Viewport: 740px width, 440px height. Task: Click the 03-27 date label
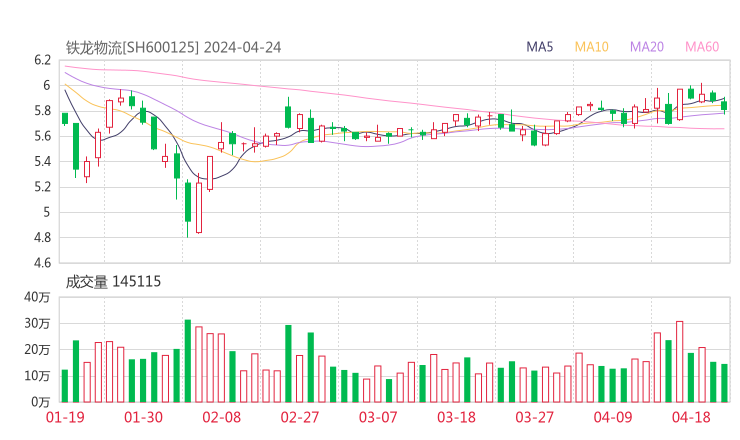(535, 417)
